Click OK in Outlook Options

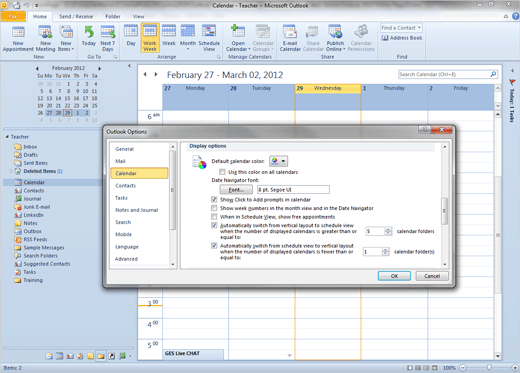click(x=394, y=276)
